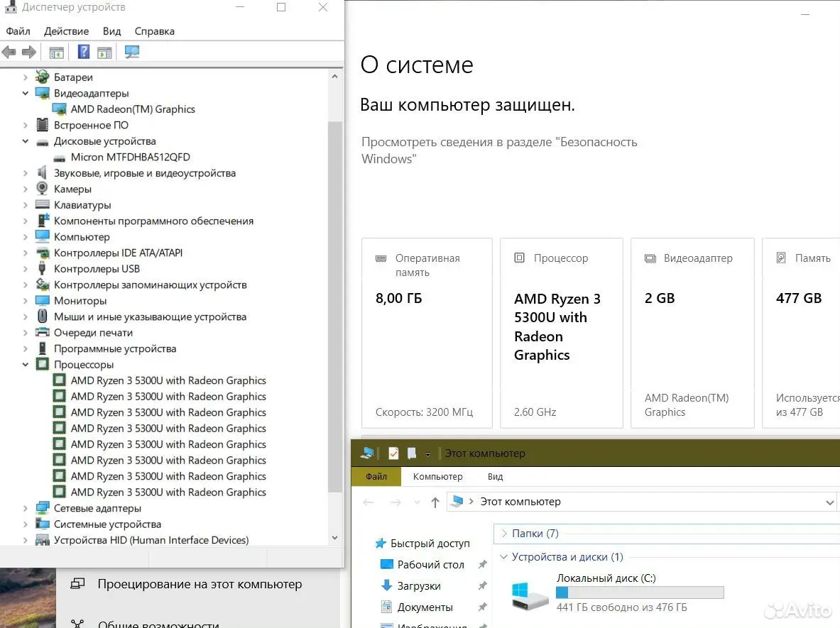Expand the Контроллеры USB category
The height and width of the screenshot is (628, 840).
coord(25,269)
